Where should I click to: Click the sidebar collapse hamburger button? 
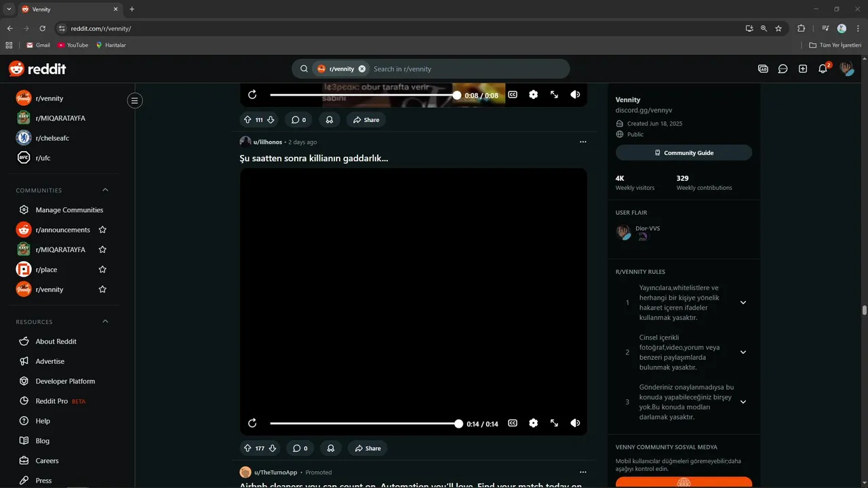point(134,101)
